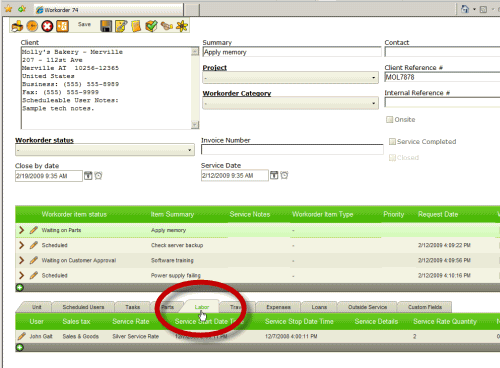The height and width of the screenshot is (368, 500).
Task: Switch to the Expenses tab
Action: coord(278,307)
